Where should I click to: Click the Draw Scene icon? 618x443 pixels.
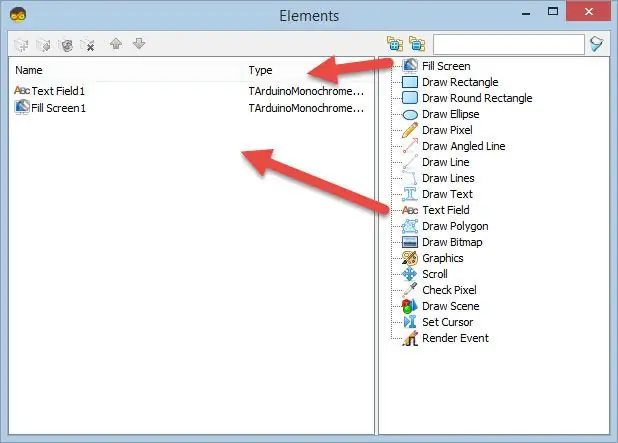[x=410, y=306]
